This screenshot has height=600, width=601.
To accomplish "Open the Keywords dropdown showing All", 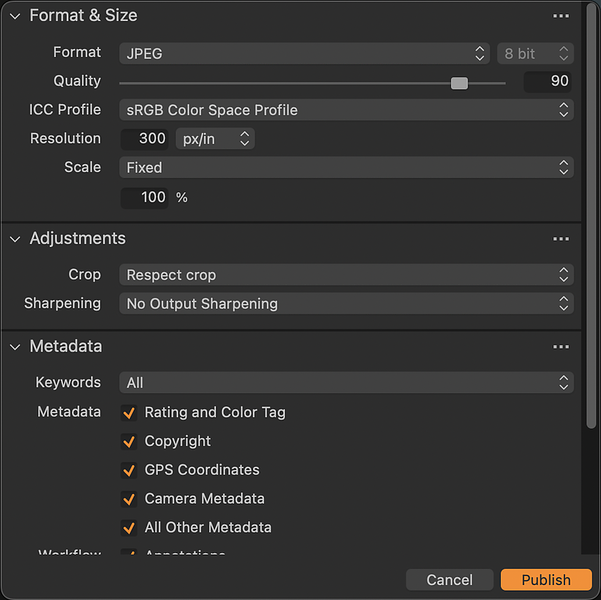I will (x=346, y=382).
